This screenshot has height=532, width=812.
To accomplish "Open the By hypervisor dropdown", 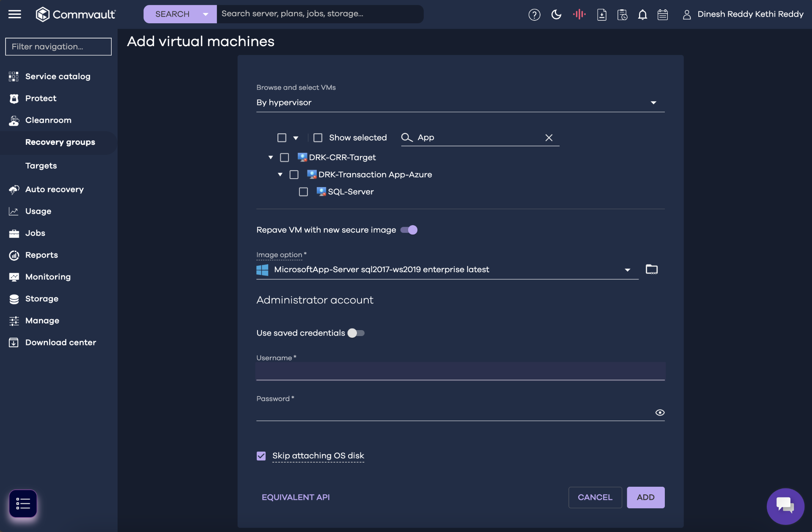I will point(460,102).
